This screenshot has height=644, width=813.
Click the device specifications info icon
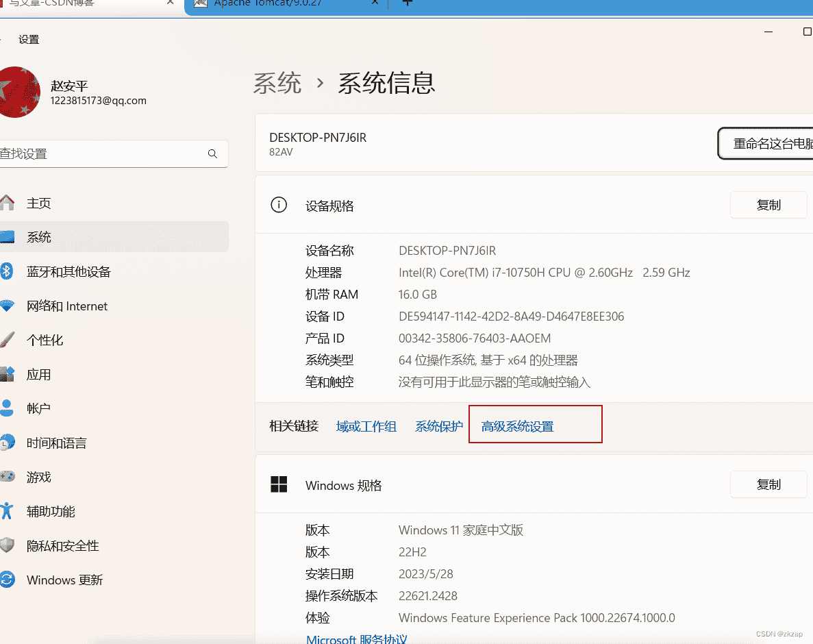click(279, 205)
